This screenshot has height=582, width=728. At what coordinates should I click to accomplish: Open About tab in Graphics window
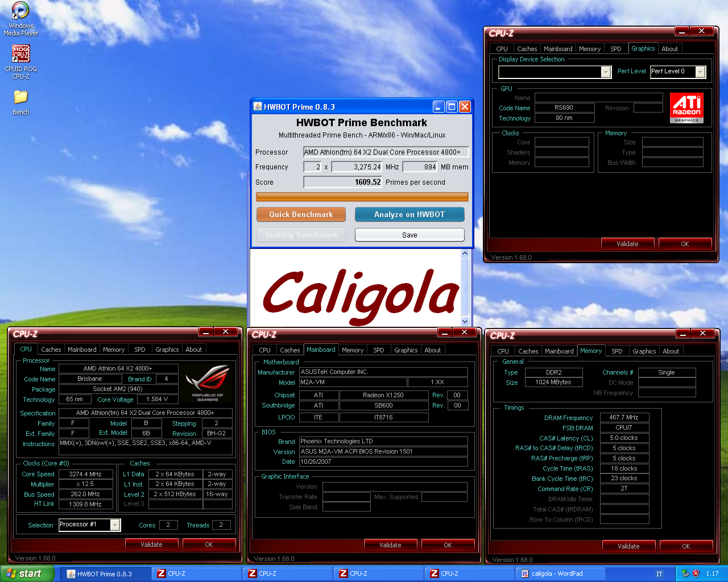669,49
